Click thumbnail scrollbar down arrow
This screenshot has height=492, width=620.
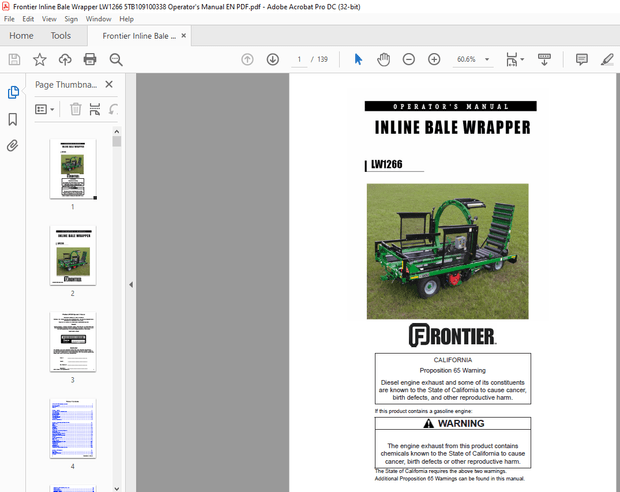pyautogui.click(x=117, y=488)
